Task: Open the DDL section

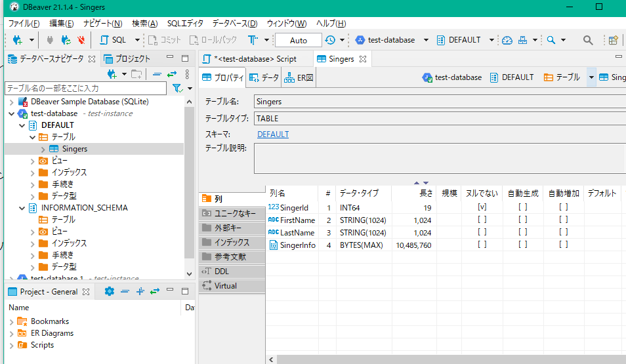Action: pyautogui.click(x=232, y=272)
